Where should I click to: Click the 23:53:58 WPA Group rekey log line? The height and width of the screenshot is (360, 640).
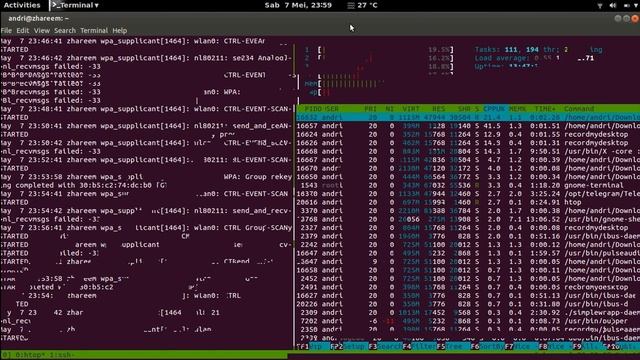pyautogui.click(x=146, y=177)
